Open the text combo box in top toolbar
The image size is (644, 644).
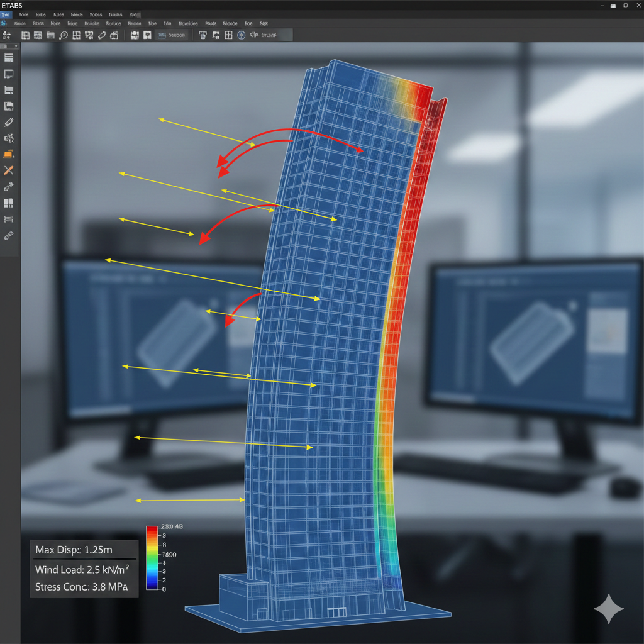[171, 36]
